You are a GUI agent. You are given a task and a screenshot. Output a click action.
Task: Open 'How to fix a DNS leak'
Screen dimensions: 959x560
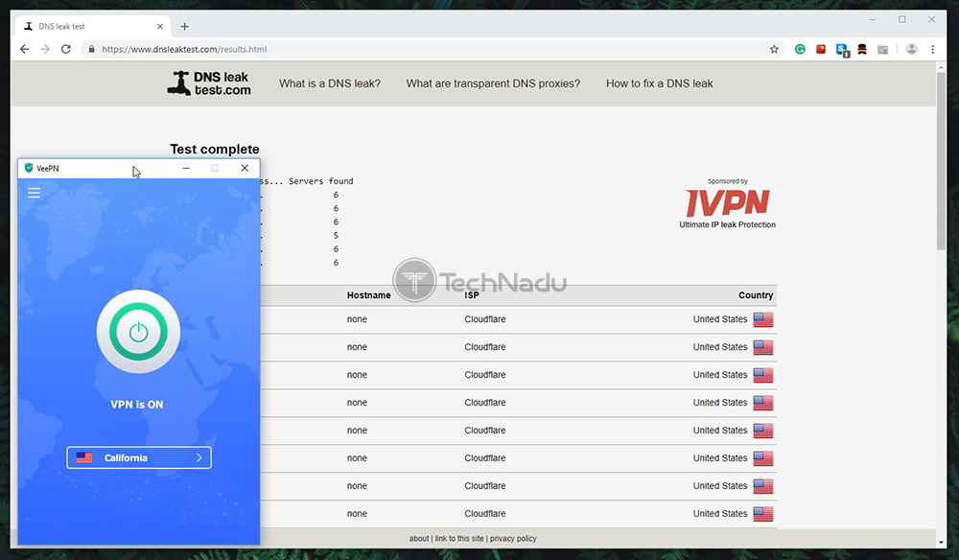click(660, 83)
